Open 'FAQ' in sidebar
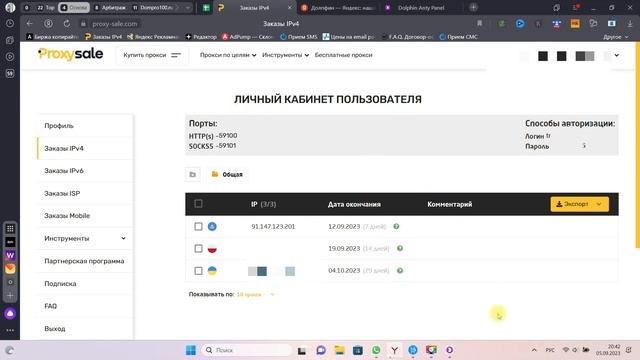The width and height of the screenshot is (640, 360). (51, 306)
